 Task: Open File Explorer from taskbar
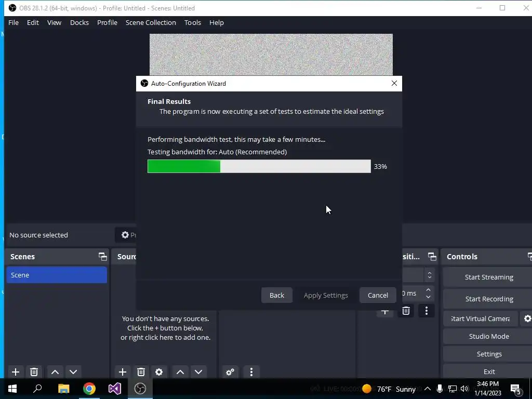(x=63, y=389)
